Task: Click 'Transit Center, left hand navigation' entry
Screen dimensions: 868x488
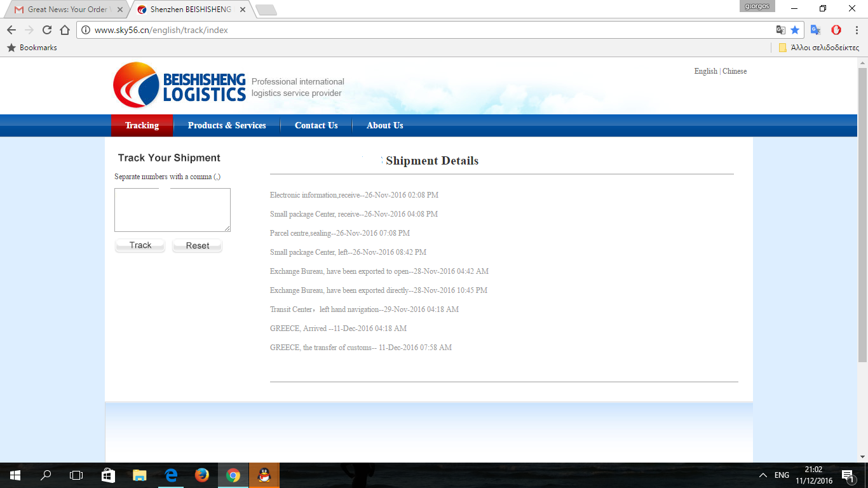Action: pos(364,309)
